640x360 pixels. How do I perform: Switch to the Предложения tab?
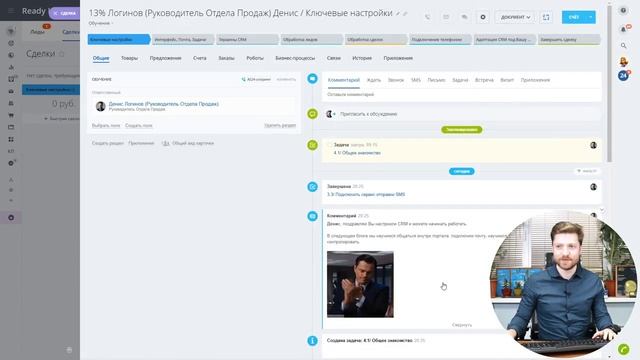(x=165, y=58)
